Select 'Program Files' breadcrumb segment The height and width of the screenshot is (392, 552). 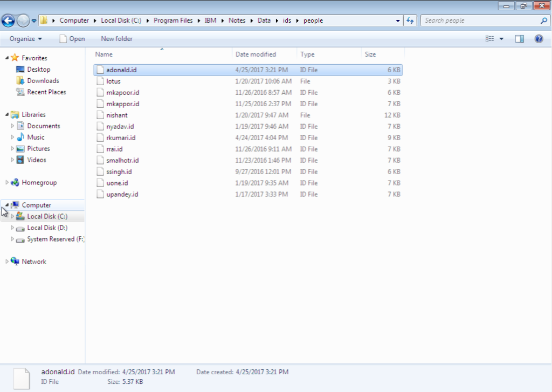click(x=173, y=20)
